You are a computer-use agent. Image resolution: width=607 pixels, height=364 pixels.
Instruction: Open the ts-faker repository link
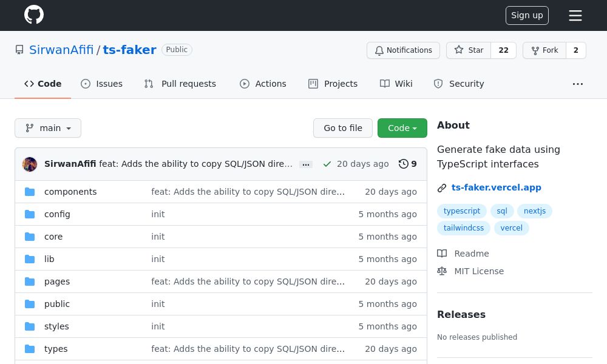(x=130, y=50)
